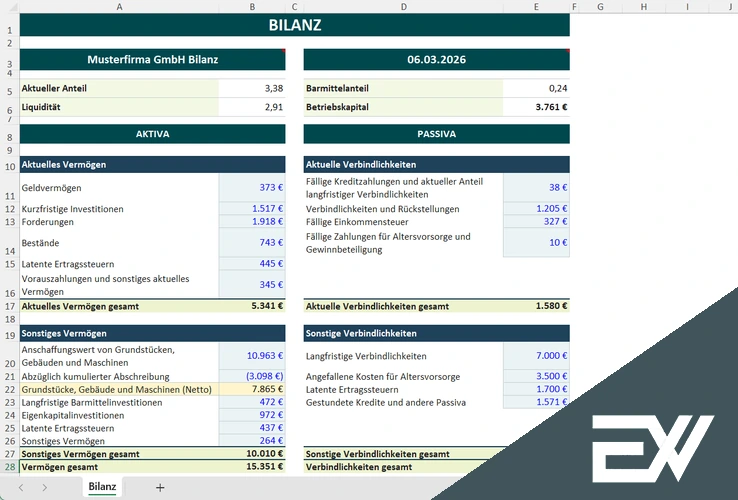Select the date cell 06.03.2026

pyautogui.click(x=436, y=59)
